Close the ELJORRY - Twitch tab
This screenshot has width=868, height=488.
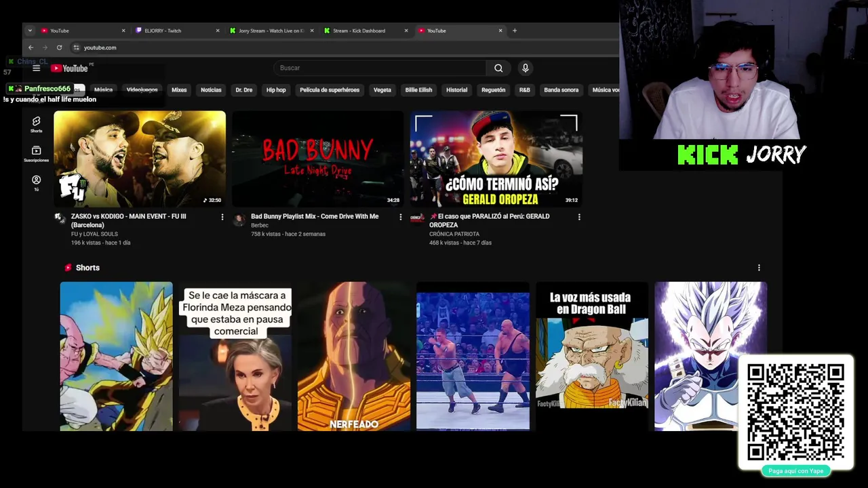point(218,30)
